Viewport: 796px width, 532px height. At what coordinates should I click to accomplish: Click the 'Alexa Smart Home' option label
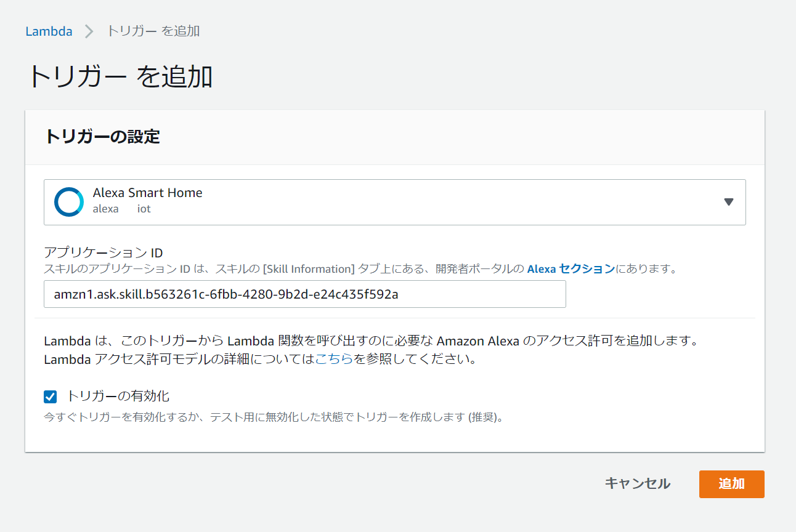(148, 193)
